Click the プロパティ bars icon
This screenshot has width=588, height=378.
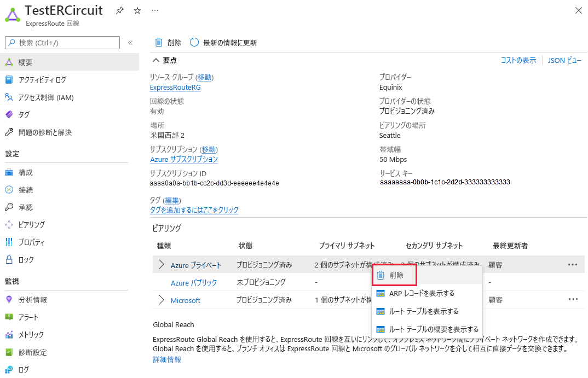(x=9, y=242)
